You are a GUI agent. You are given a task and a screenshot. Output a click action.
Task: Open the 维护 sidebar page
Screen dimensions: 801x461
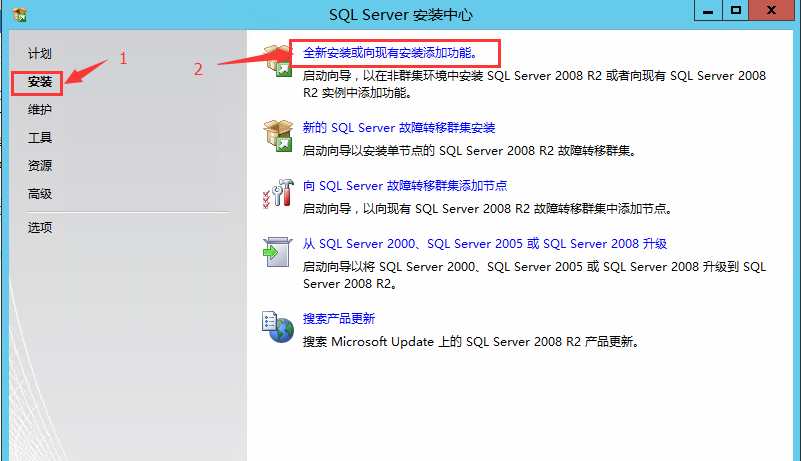coord(39,110)
